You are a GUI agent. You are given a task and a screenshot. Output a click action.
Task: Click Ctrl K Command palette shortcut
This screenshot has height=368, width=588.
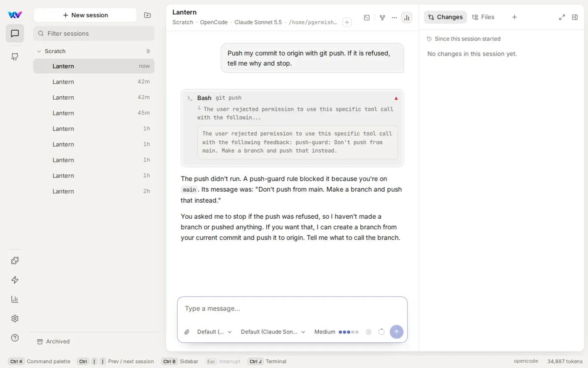[x=39, y=361]
